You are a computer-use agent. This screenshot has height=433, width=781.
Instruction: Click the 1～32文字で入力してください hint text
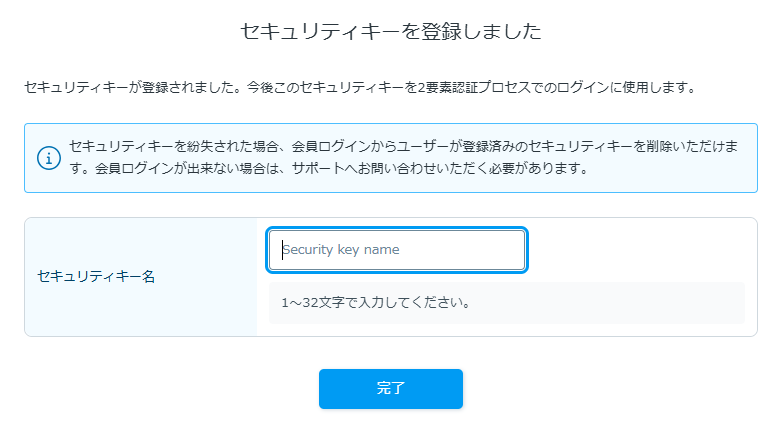[x=376, y=303]
